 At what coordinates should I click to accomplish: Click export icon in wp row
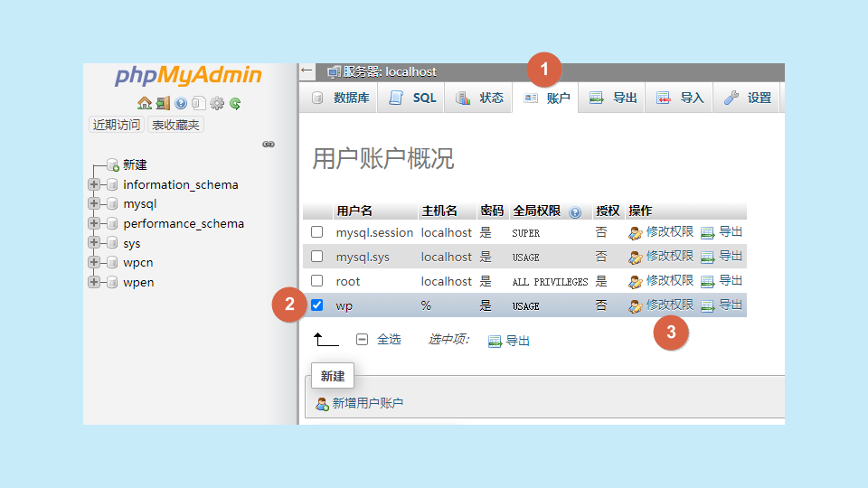[x=707, y=306]
